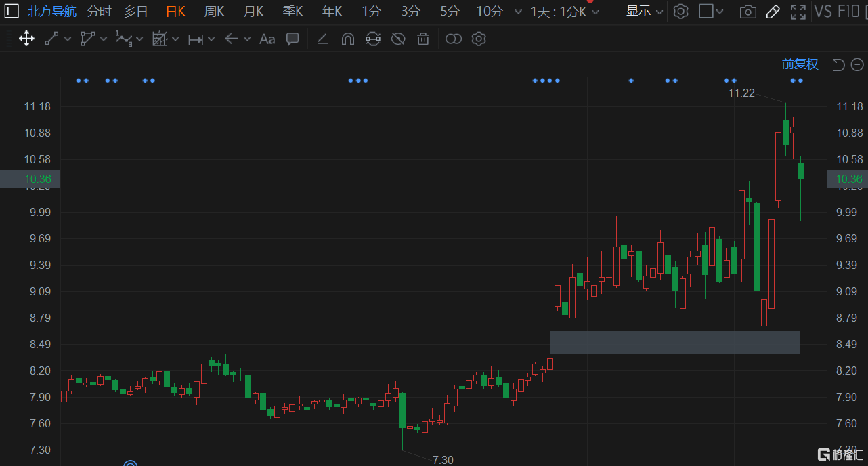Click the group of three diamond markers
This screenshot has height=466, width=868.
358,81
